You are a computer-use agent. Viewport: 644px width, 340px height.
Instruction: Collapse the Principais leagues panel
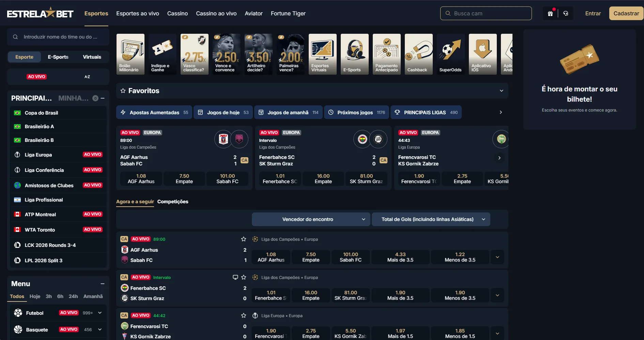pyautogui.click(x=103, y=98)
